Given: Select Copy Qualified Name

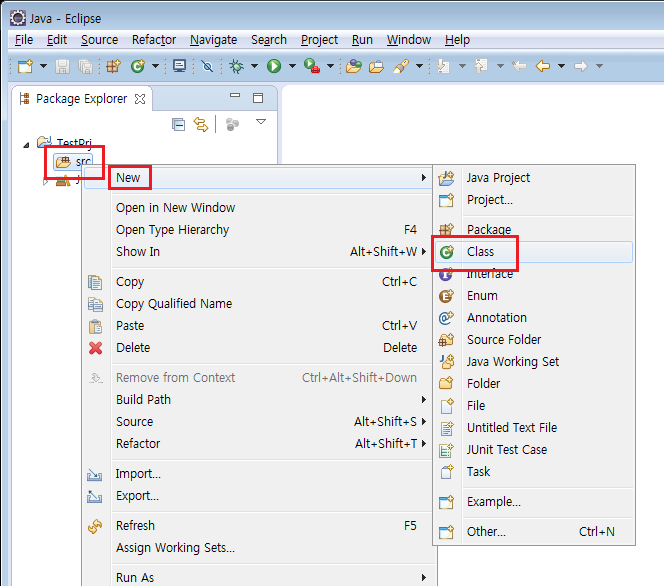Looking at the screenshot, I should [258, 304].
